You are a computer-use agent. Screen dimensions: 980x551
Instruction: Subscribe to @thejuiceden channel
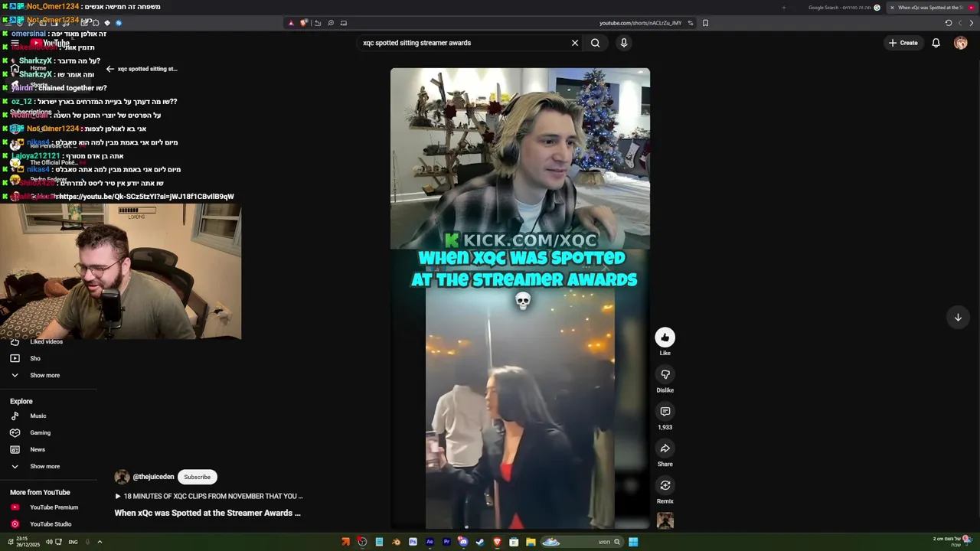tap(197, 477)
